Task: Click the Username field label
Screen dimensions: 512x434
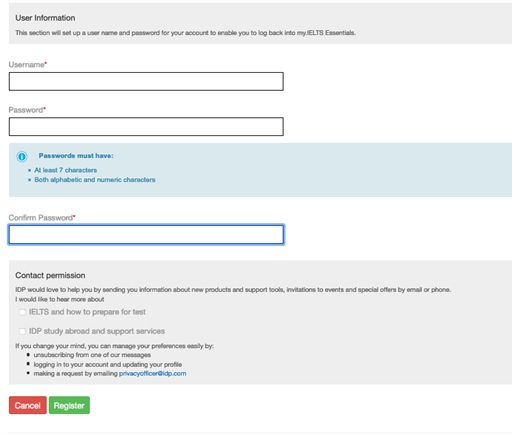Action: (27, 64)
